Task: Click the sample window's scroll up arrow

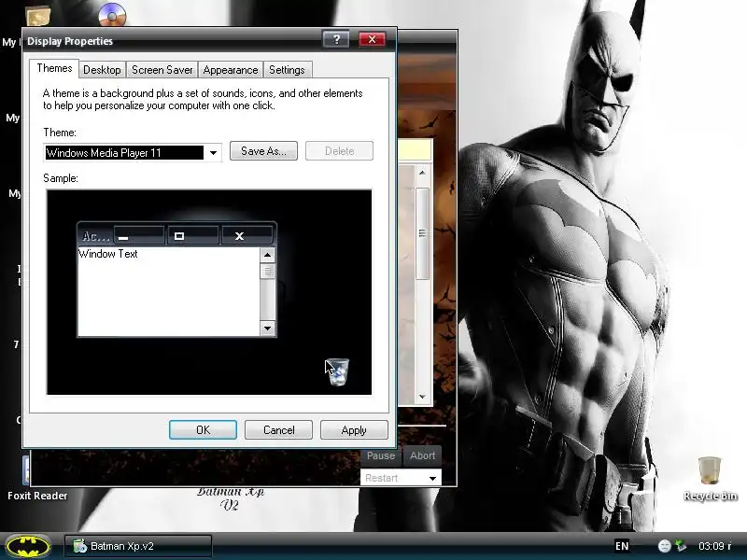Action: 267,255
